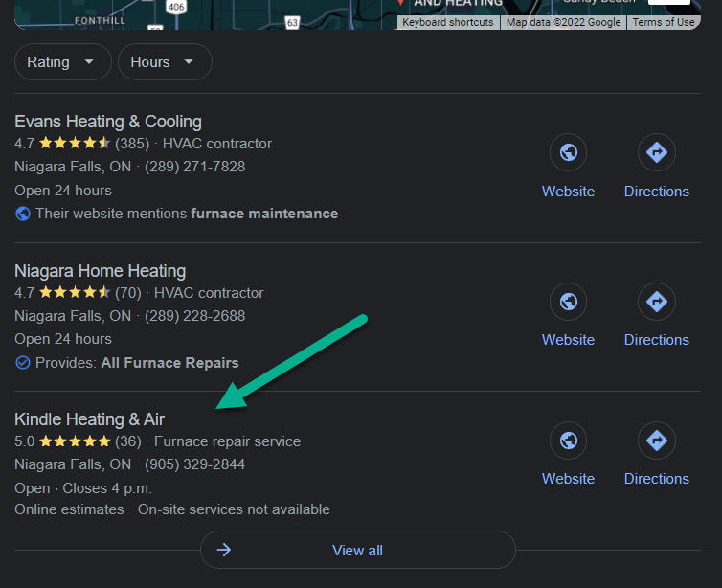Click the 'Furnace repair service' category text

coord(228,441)
